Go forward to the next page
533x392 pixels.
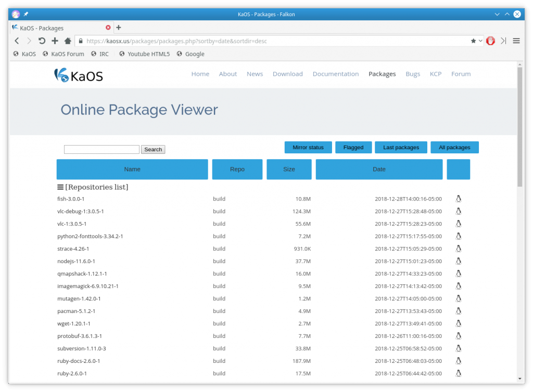point(29,41)
